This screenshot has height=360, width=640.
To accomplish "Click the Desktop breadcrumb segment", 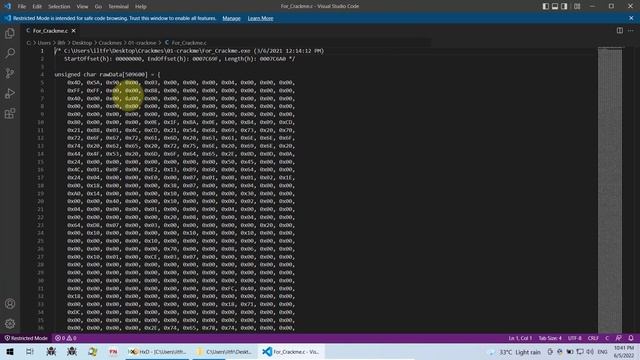I will [x=82, y=43].
